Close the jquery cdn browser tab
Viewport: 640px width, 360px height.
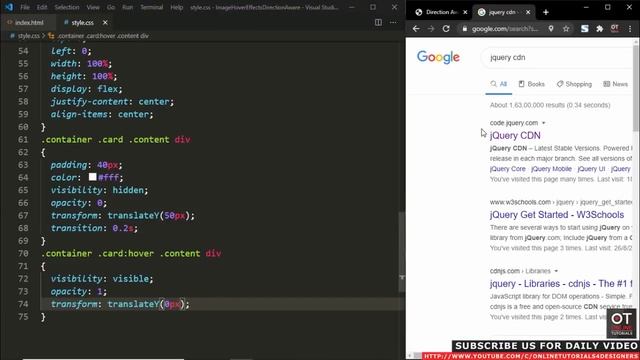tap(528, 12)
